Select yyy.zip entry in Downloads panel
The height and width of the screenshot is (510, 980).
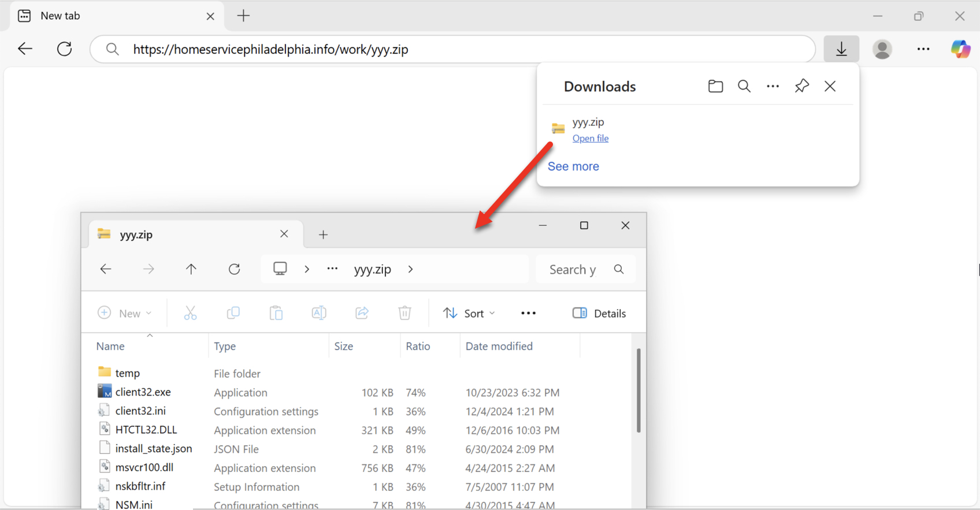tap(697, 129)
